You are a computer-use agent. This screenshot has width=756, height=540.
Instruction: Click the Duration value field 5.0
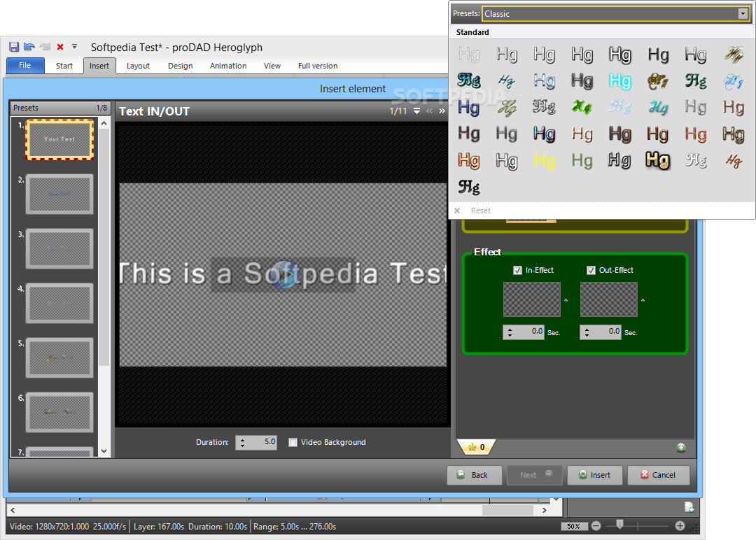coord(262,442)
